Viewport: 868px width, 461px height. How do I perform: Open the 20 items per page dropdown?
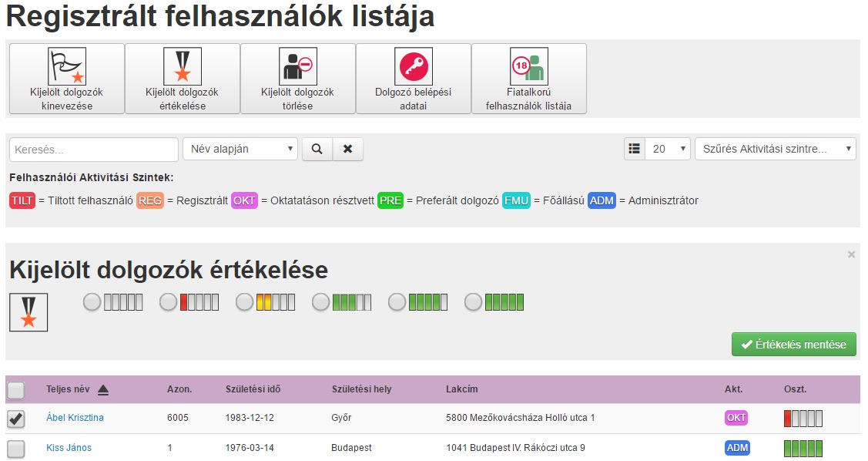[668, 149]
